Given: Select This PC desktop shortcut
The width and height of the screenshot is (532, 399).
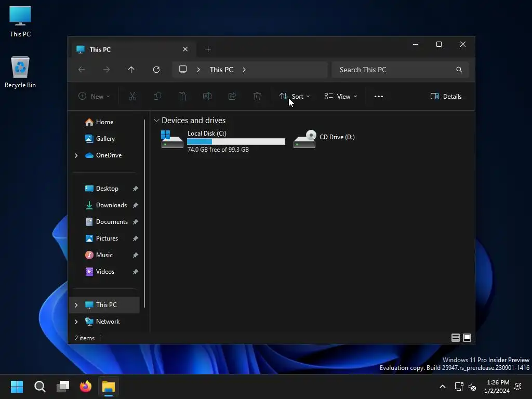Looking at the screenshot, I should click(20, 21).
